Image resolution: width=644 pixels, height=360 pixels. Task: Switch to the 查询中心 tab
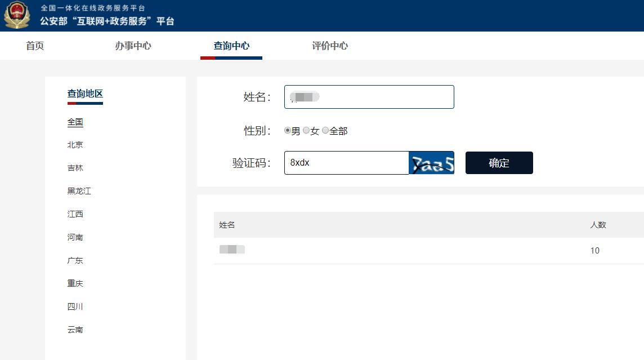pos(231,46)
